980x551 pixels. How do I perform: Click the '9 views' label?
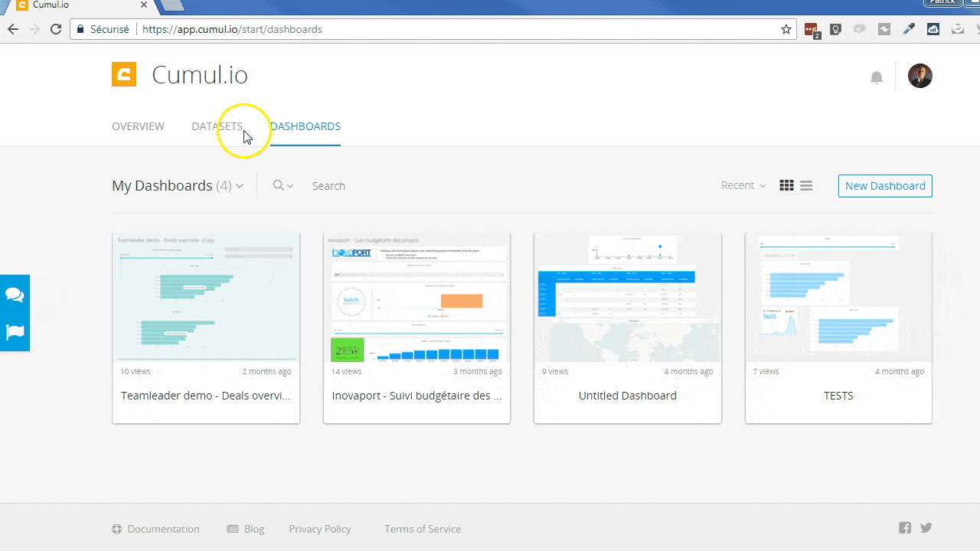click(555, 371)
